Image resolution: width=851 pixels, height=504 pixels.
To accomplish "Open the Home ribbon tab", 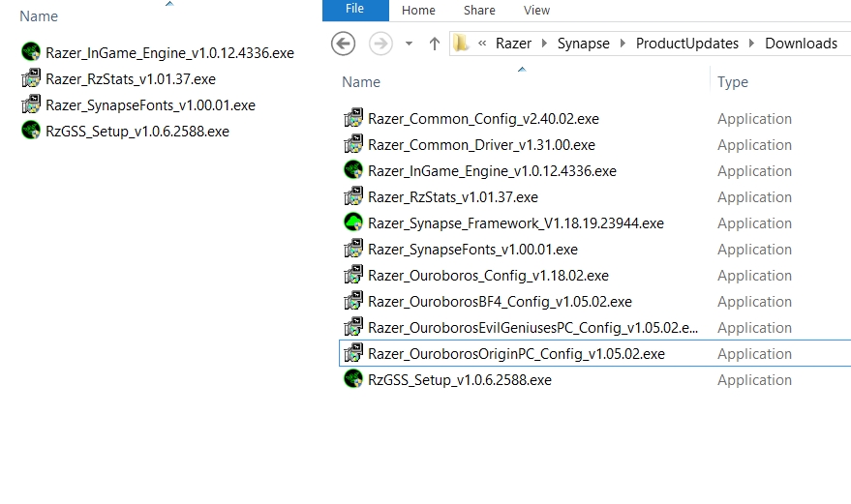I will pos(418,11).
